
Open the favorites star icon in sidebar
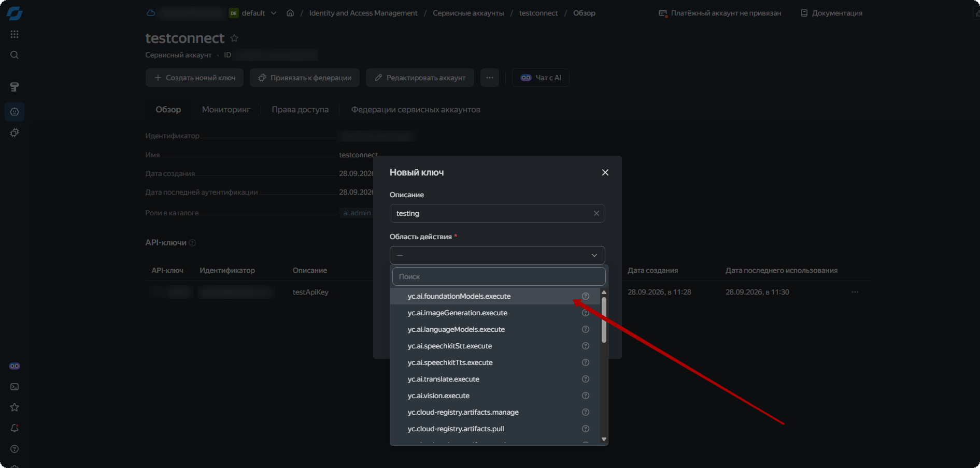(15, 407)
